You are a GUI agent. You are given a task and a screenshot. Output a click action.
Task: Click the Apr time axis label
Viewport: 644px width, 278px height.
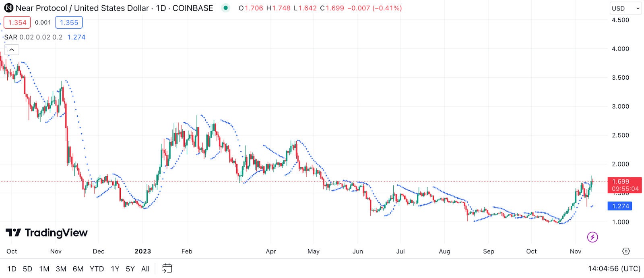pos(271,251)
